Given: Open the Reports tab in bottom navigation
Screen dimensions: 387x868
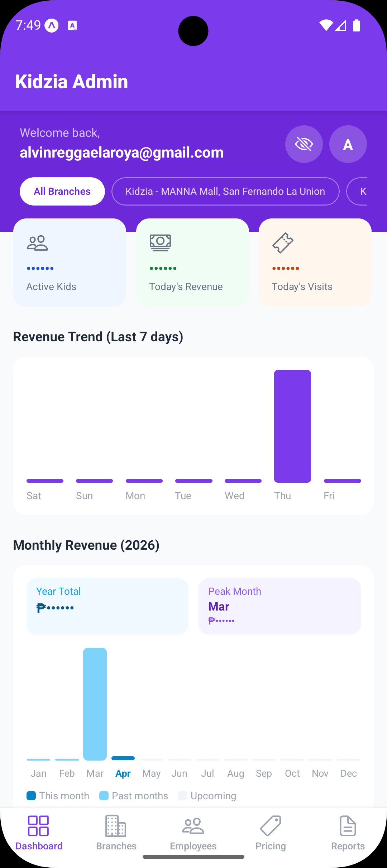Looking at the screenshot, I should 348,833.
